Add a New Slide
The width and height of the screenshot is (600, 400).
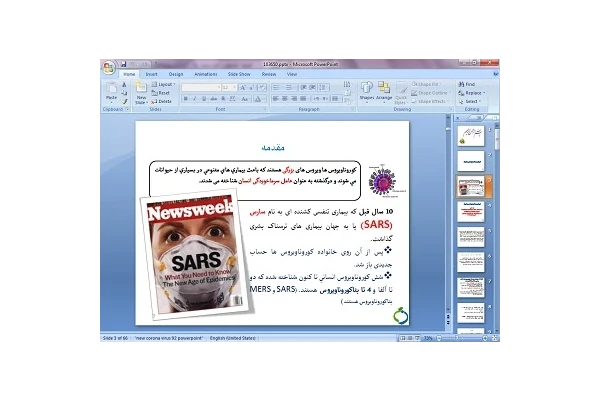tap(141, 93)
